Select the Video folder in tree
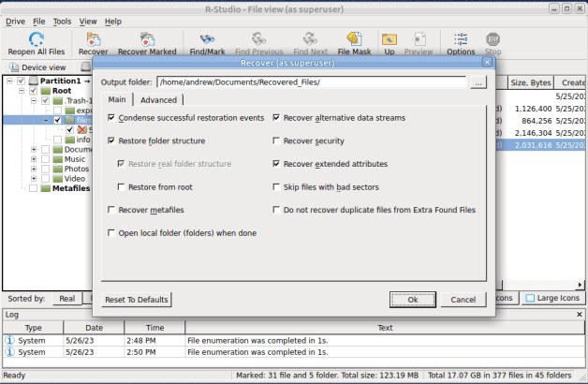 coord(75,179)
